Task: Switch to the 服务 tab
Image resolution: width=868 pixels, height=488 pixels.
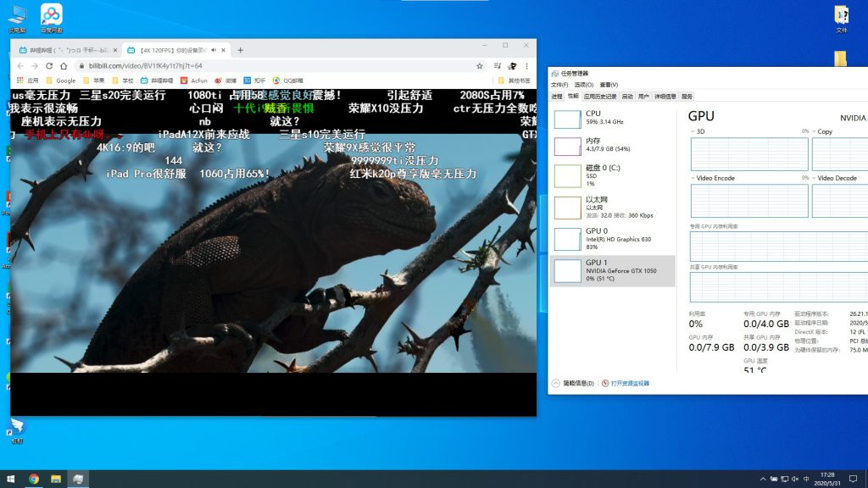Action: tap(687, 97)
